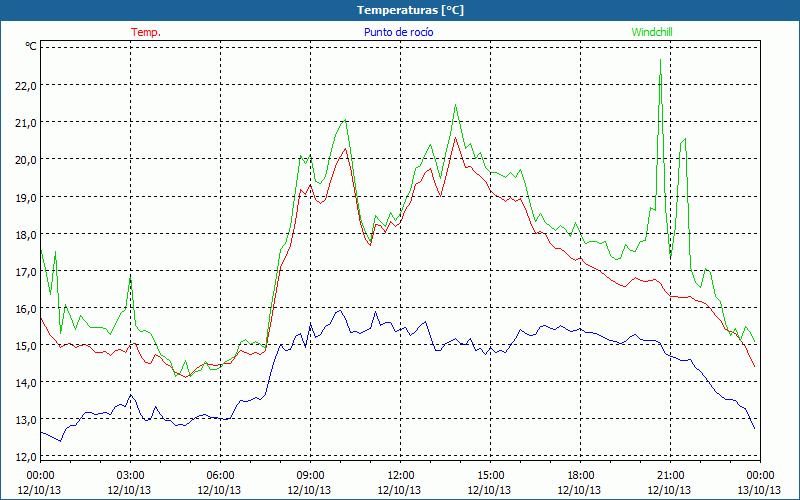Screen dimensions: 800x500
Task: Click the 13,0 y-axis value
Action: point(26,420)
